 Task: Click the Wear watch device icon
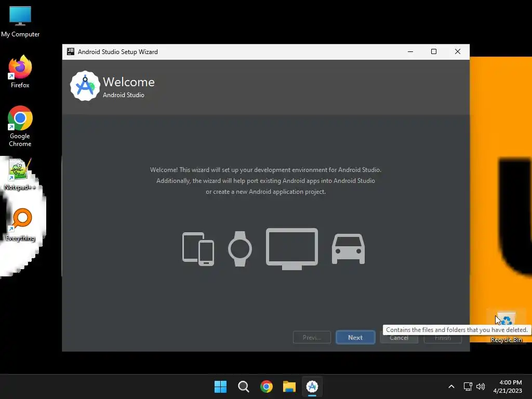click(x=240, y=249)
